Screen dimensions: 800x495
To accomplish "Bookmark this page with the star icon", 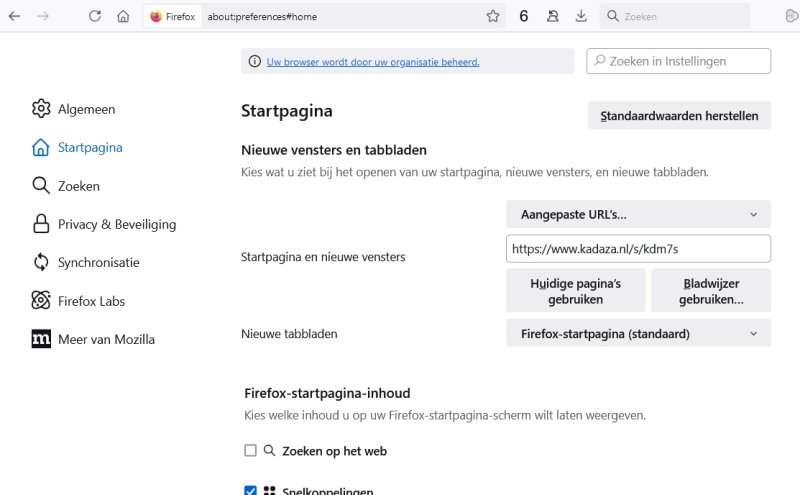I will (493, 16).
